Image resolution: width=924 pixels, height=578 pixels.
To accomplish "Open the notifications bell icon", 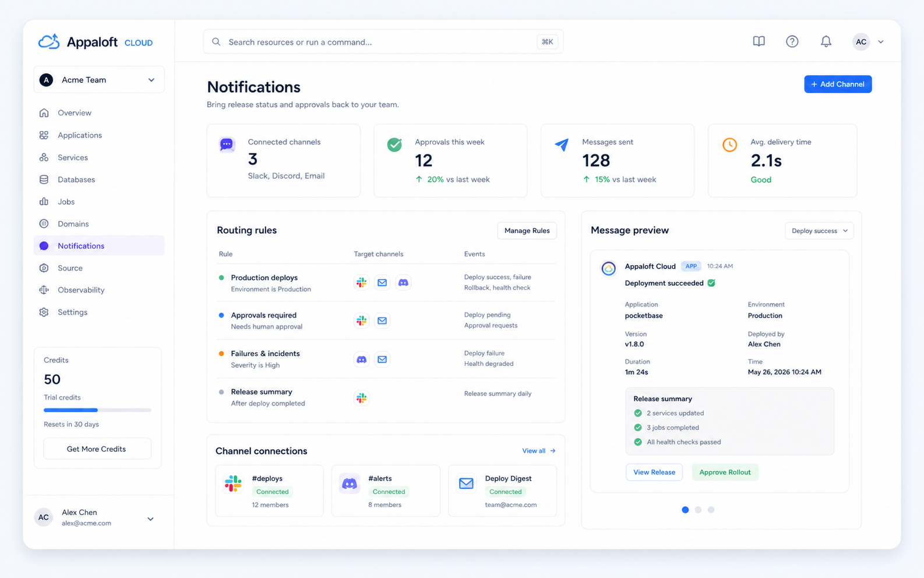I will (x=826, y=41).
